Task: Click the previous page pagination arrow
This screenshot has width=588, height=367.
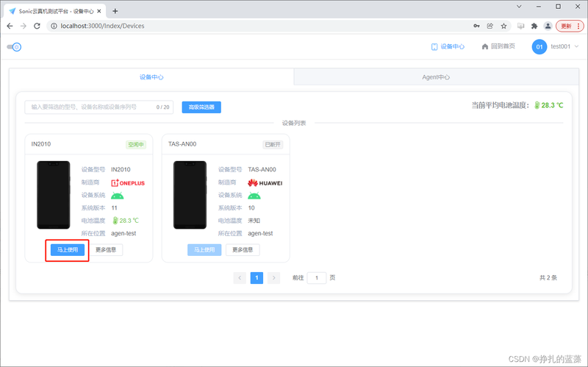Action: click(x=240, y=278)
